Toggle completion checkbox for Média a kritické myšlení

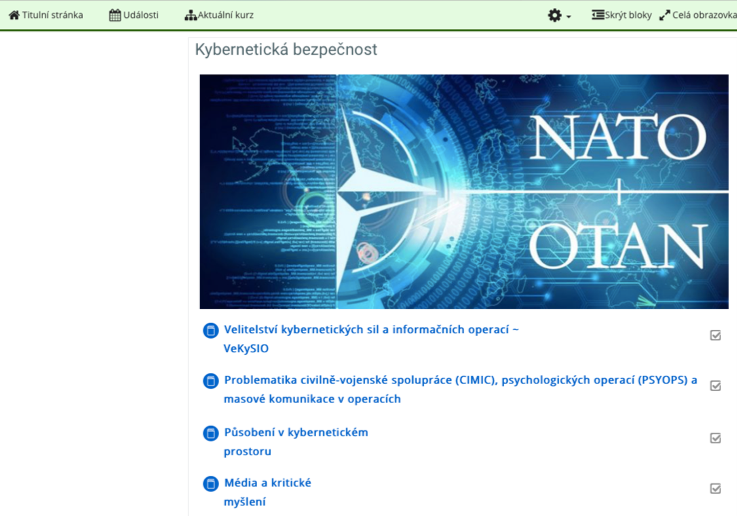[x=715, y=489]
